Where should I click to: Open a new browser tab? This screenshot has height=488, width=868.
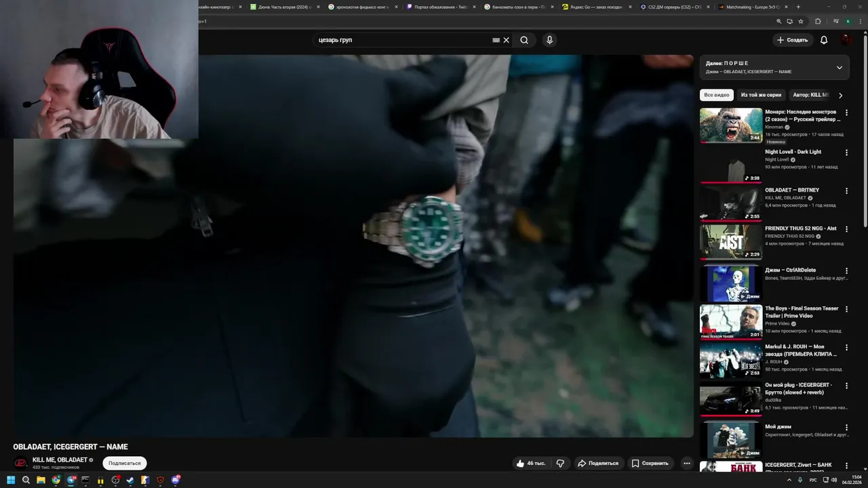point(798,7)
